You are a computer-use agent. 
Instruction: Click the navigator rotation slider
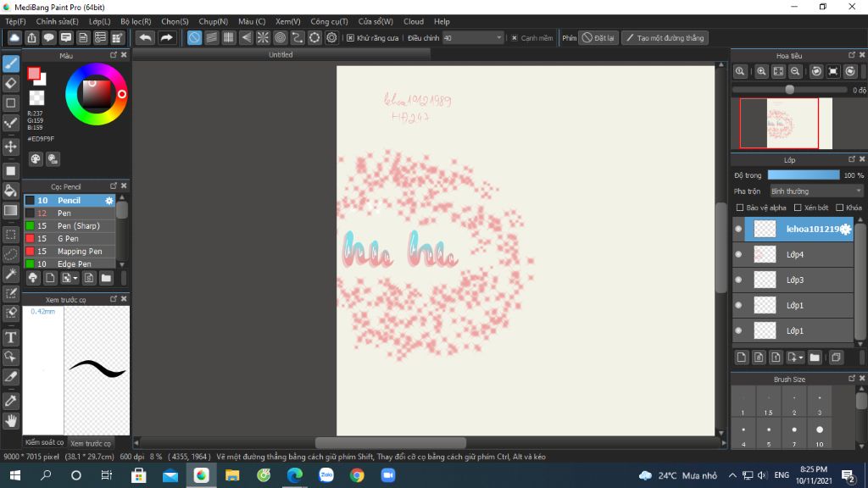pyautogui.click(x=790, y=90)
